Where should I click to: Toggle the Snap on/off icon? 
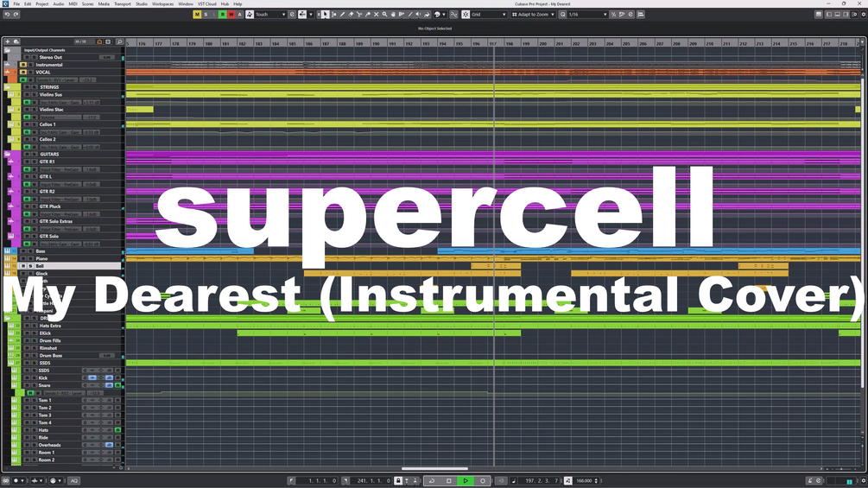point(466,15)
